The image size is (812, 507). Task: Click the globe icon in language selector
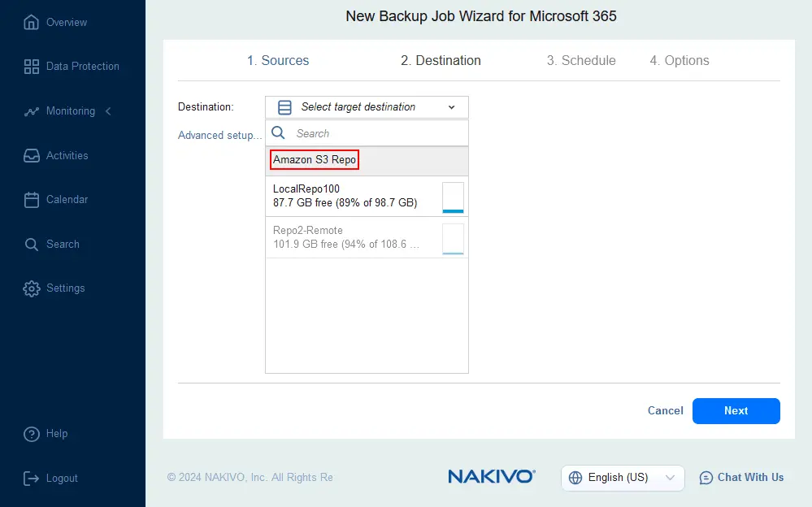coord(575,478)
